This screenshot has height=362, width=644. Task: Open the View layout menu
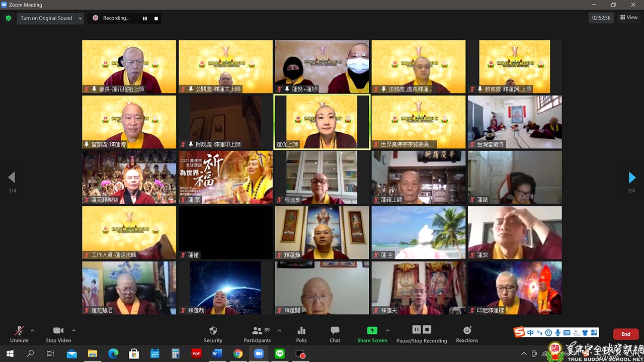(x=629, y=18)
